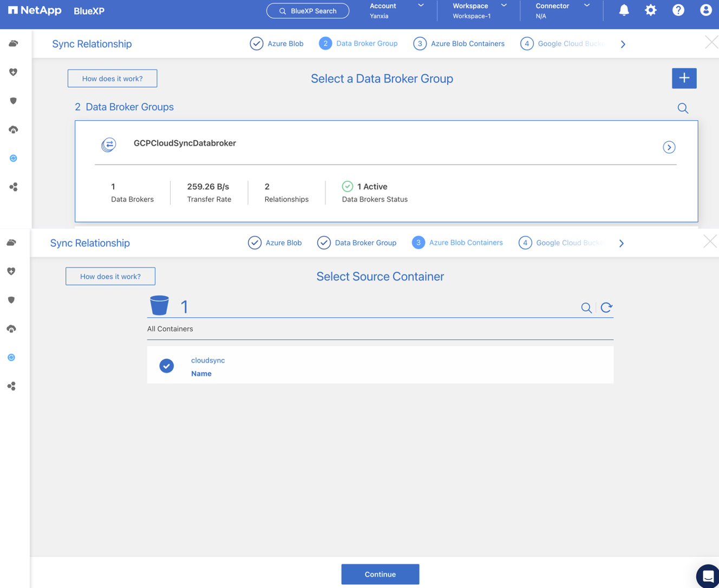Open shield Protection icon in sidebar beside Select Source Container
Image resolution: width=719 pixels, height=588 pixels.
(11, 300)
